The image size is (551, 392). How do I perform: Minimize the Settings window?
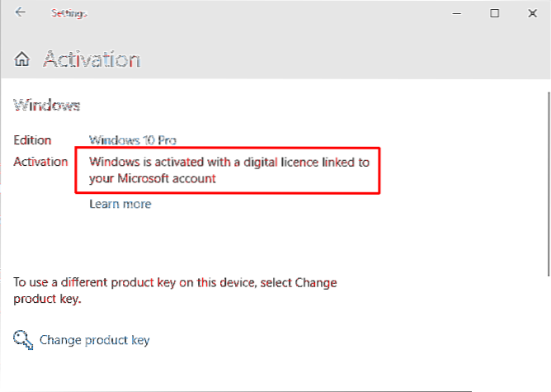pyautogui.click(x=455, y=13)
